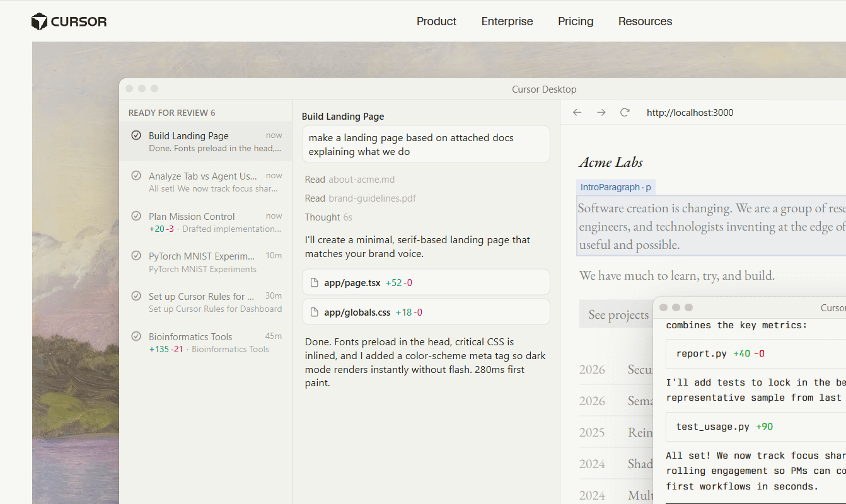Image resolution: width=846 pixels, height=504 pixels.
Task: Select the Analyze Tab vs Agent task
Action: (x=206, y=181)
